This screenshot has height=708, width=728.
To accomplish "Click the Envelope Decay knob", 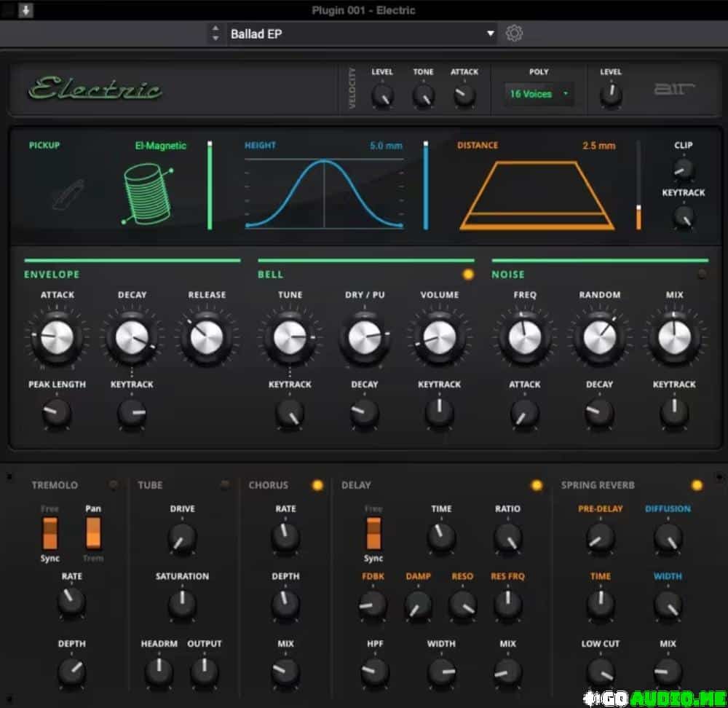I will coord(132,337).
